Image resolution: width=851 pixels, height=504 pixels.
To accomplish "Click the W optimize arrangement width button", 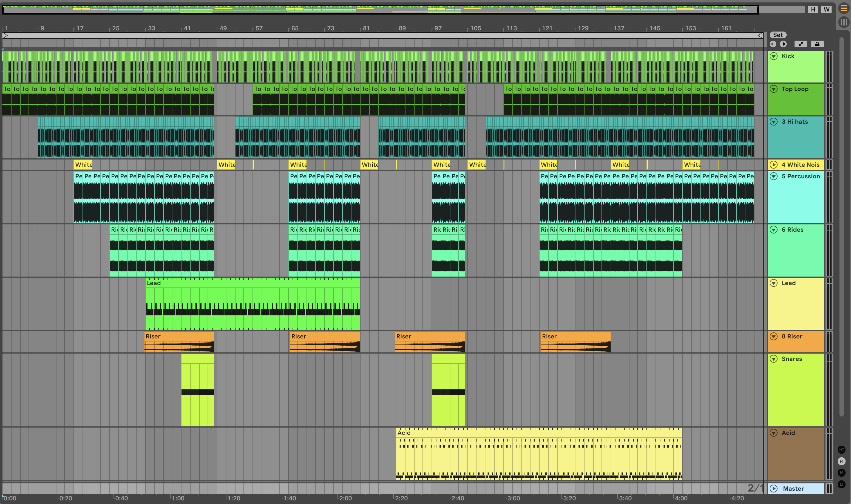I will coord(826,9).
